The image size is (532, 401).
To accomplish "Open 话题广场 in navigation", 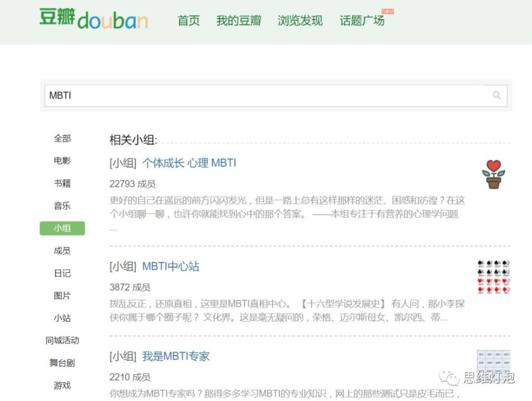I will [x=362, y=21].
